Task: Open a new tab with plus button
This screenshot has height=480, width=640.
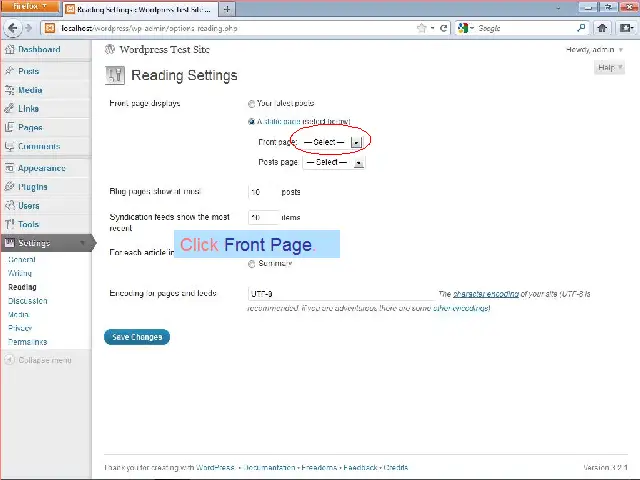Action: tap(227, 9)
